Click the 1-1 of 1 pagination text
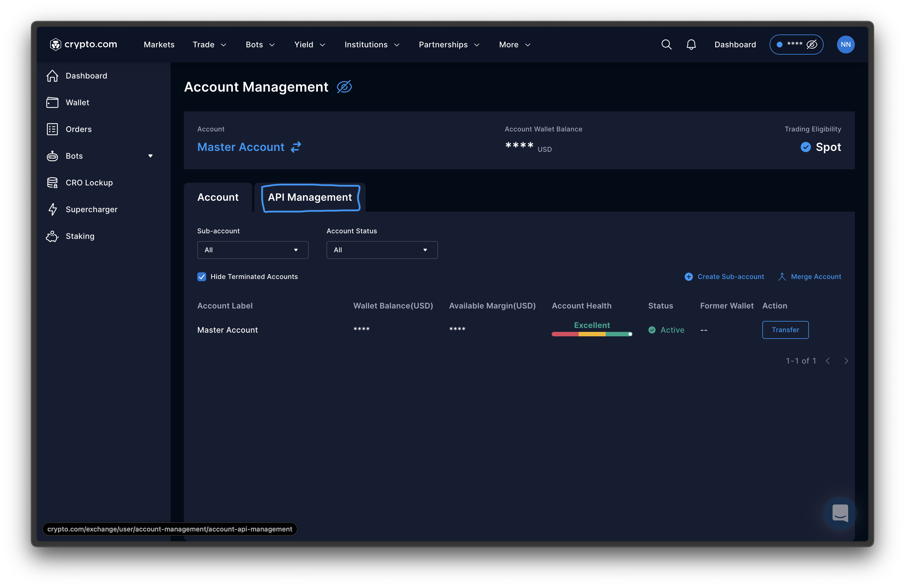Viewport: 905px width, 588px height. click(x=801, y=361)
